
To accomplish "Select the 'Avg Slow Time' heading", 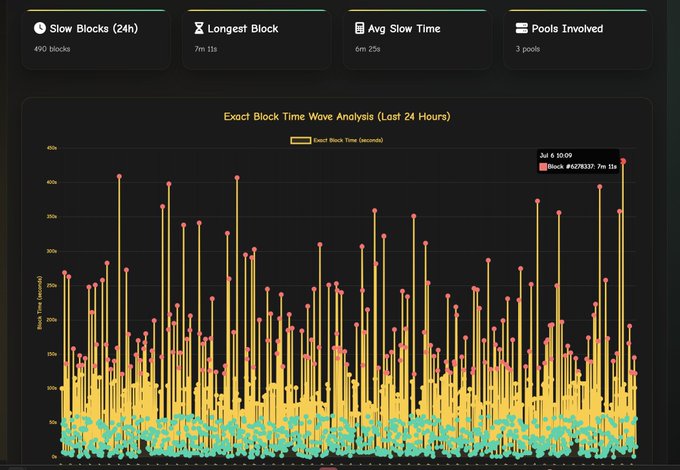I will pos(404,29).
